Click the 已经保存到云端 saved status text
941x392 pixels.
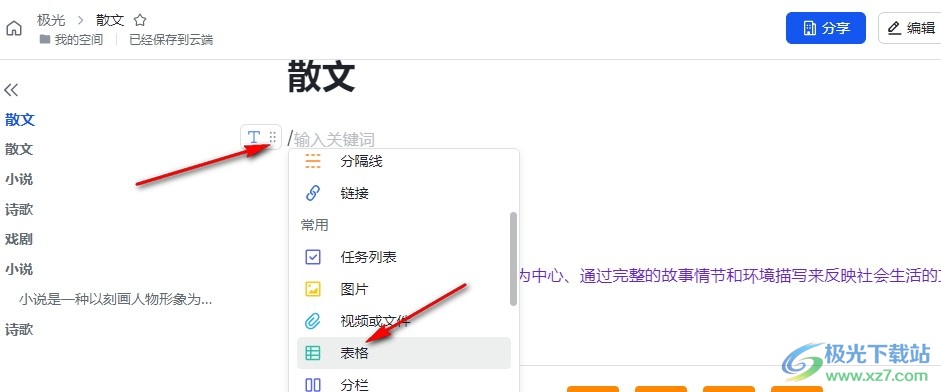[x=171, y=40]
